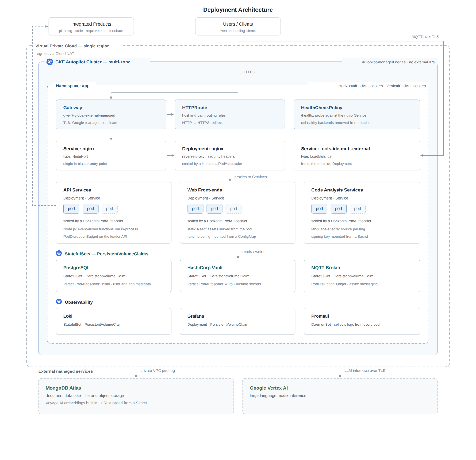Click 'egress via Cloud NAT' text

55,54
